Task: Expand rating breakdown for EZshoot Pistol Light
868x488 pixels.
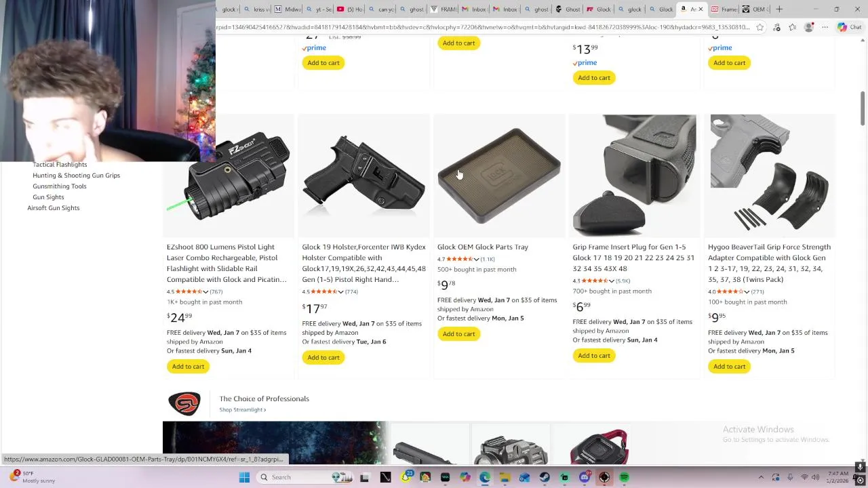Action: point(205,292)
